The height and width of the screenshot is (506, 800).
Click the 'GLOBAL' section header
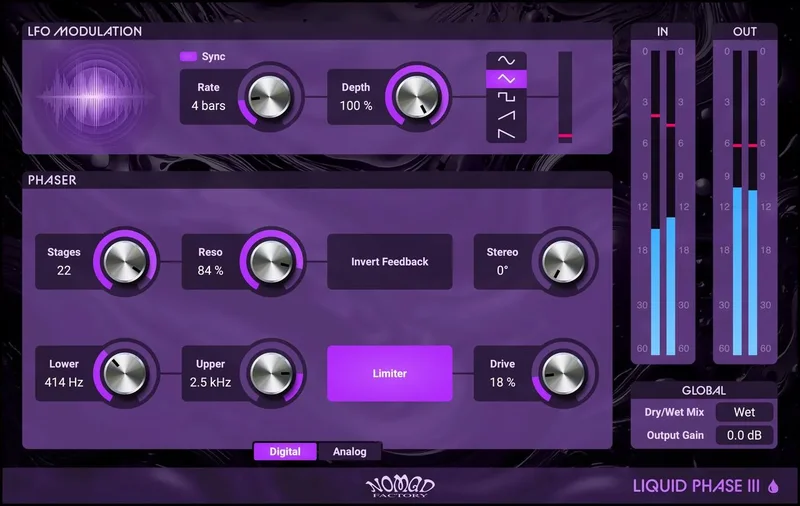(704, 391)
